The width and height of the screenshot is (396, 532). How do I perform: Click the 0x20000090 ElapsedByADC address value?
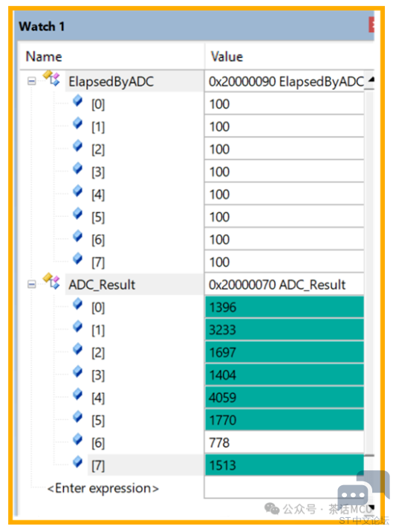click(x=285, y=82)
